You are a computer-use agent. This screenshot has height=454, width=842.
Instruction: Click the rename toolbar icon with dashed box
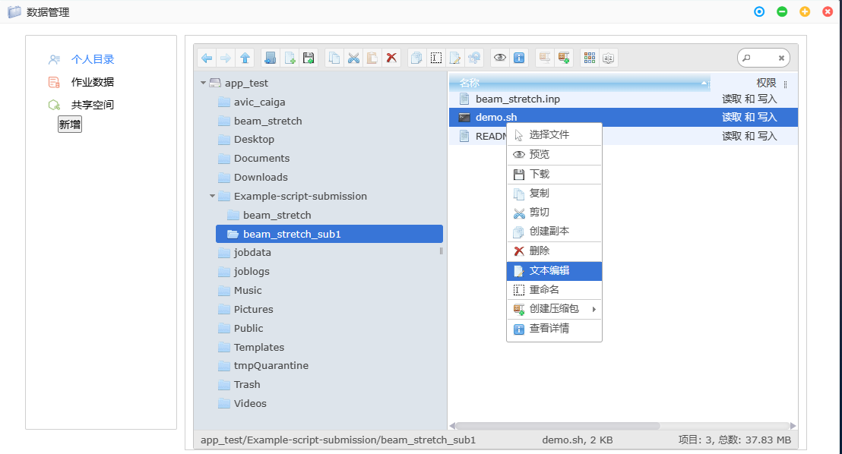pos(436,58)
